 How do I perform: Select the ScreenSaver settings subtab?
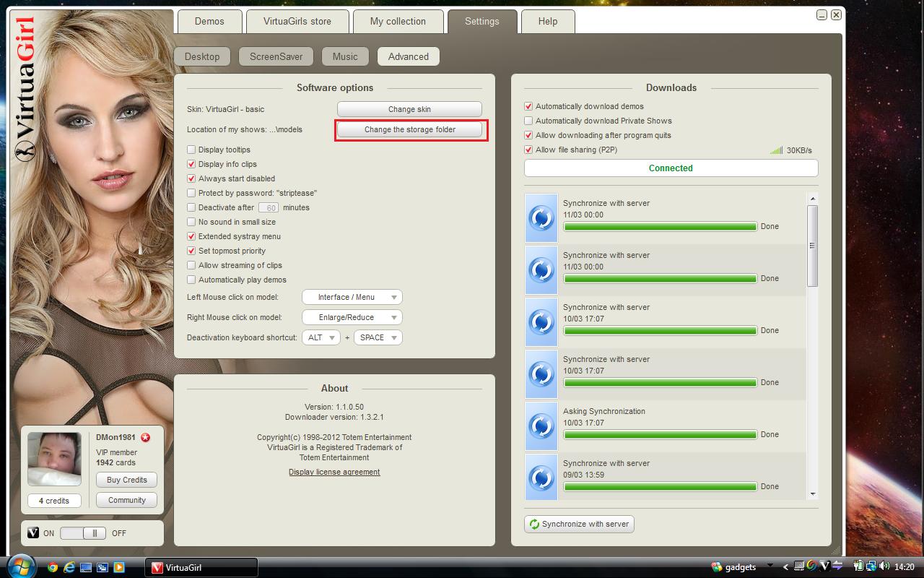(276, 56)
